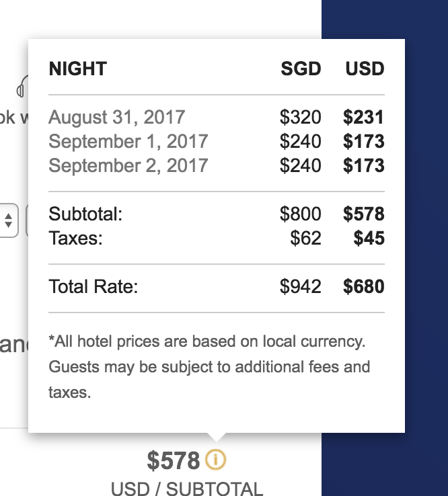Click the Total Rate label

[x=94, y=286]
